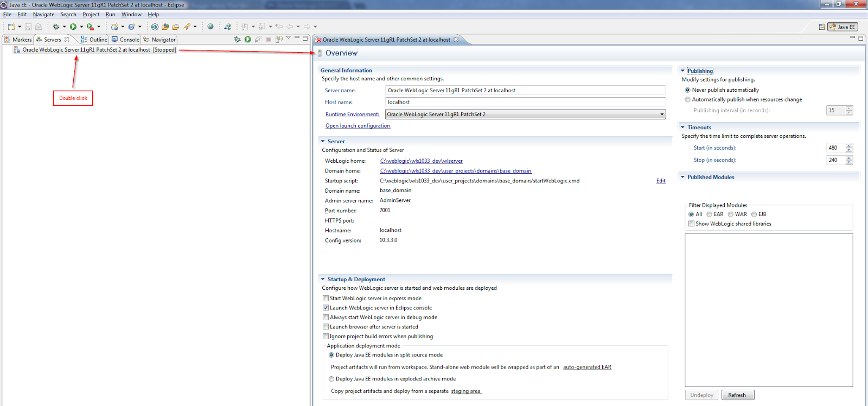The height and width of the screenshot is (406, 868).
Task: Click the Edit link beside Startup script
Action: (x=661, y=181)
